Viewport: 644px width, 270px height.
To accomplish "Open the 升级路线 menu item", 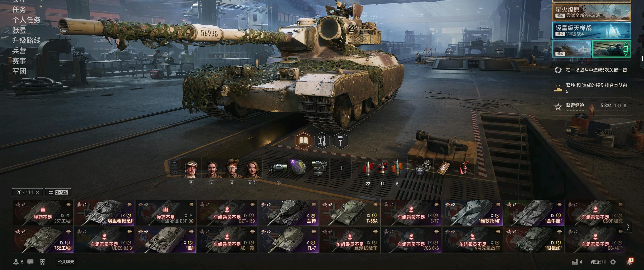I will pyautogui.click(x=26, y=40).
